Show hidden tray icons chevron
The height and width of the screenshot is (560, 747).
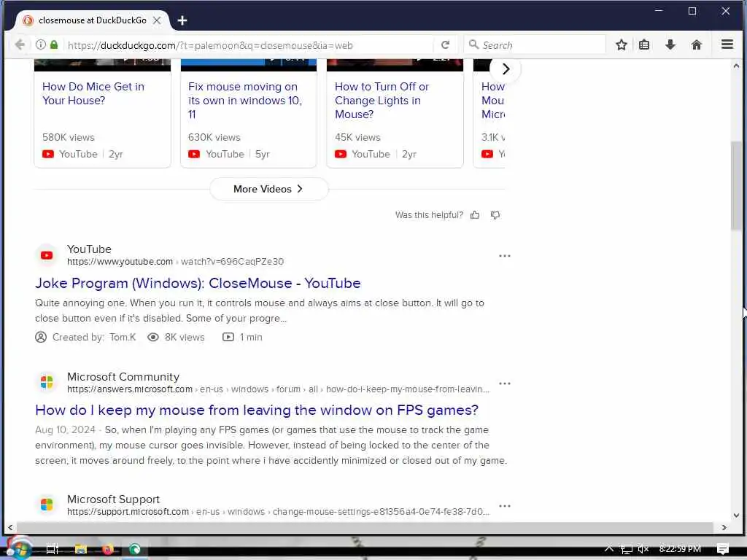(609, 548)
